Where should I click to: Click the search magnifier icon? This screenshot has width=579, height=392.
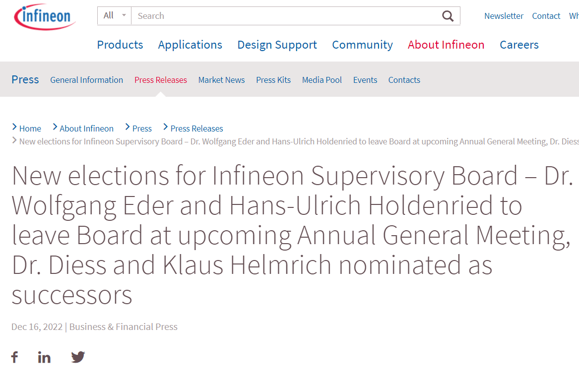[x=448, y=16]
